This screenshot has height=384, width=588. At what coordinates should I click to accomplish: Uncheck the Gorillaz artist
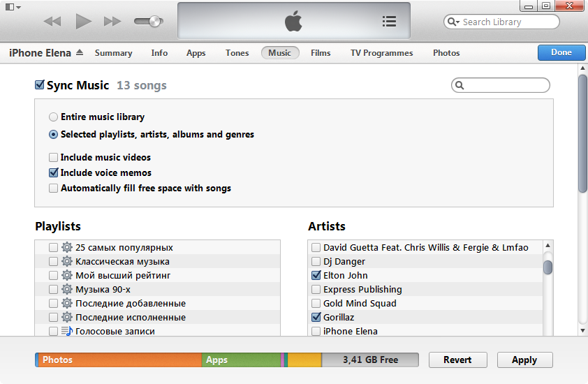coord(316,317)
